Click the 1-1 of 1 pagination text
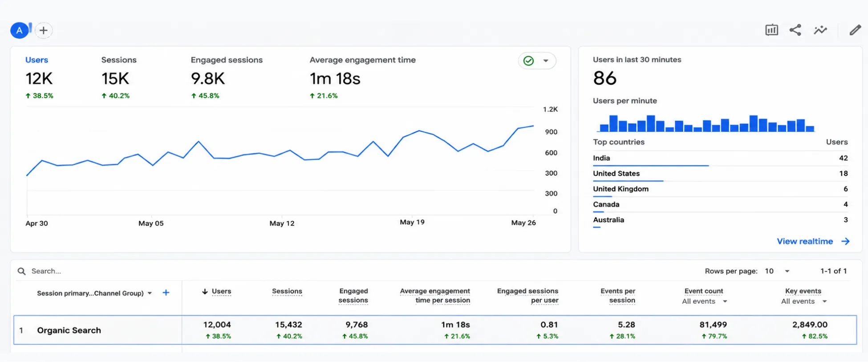Viewport: 868px width, 362px height. [x=833, y=271]
